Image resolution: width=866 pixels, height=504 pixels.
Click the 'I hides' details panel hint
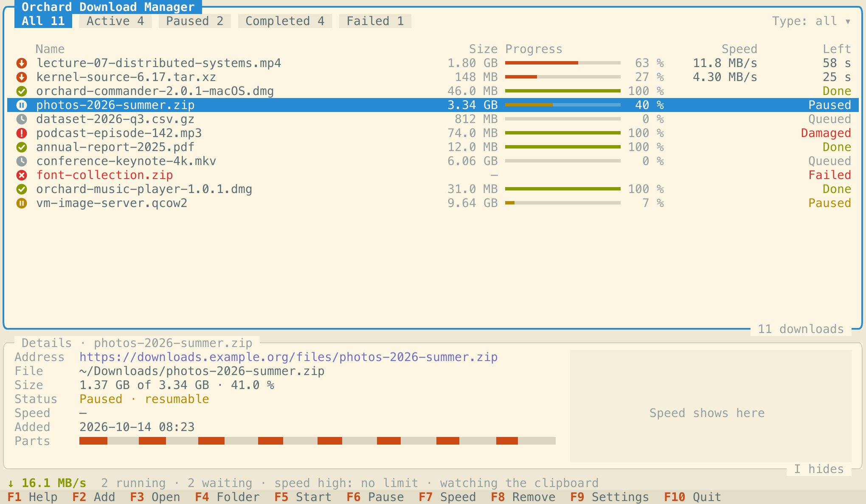coord(819,469)
